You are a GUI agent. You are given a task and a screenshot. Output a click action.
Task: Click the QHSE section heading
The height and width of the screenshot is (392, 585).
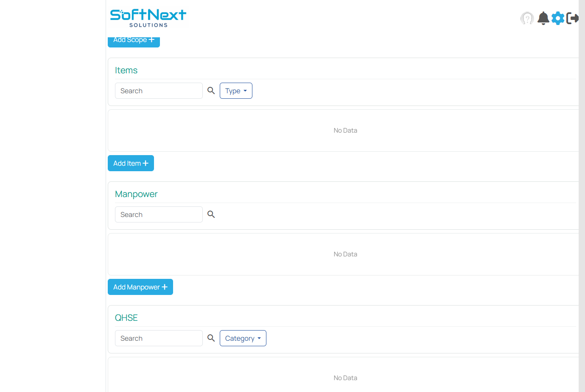(126, 318)
